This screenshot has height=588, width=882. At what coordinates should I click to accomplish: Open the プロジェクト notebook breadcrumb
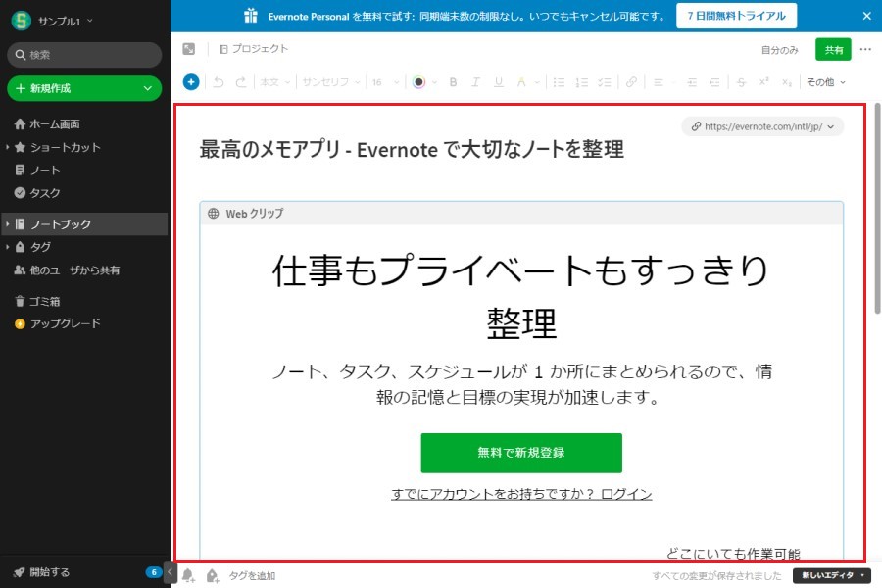(x=254, y=49)
